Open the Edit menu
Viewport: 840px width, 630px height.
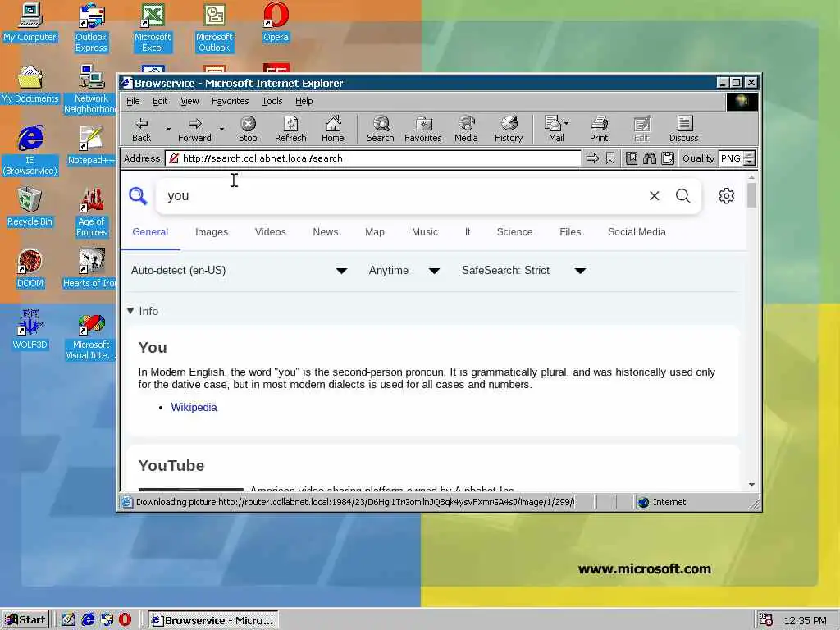pyautogui.click(x=160, y=101)
